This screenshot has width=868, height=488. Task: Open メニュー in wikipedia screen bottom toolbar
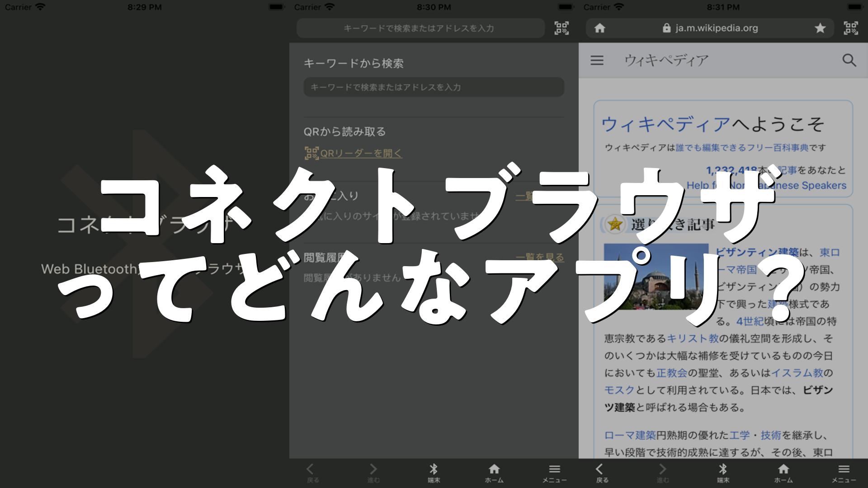tap(844, 473)
